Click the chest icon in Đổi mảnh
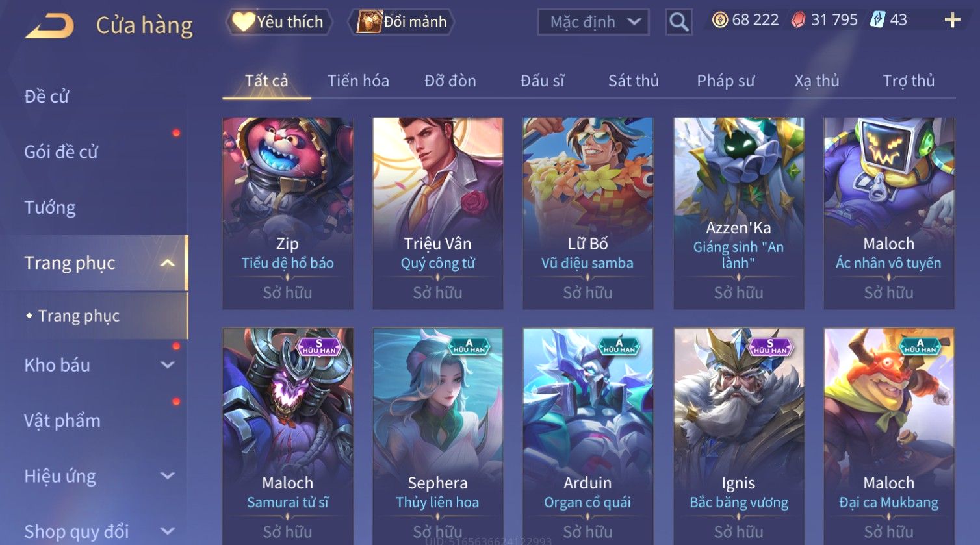This screenshot has height=545, width=980. [x=369, y=21]
